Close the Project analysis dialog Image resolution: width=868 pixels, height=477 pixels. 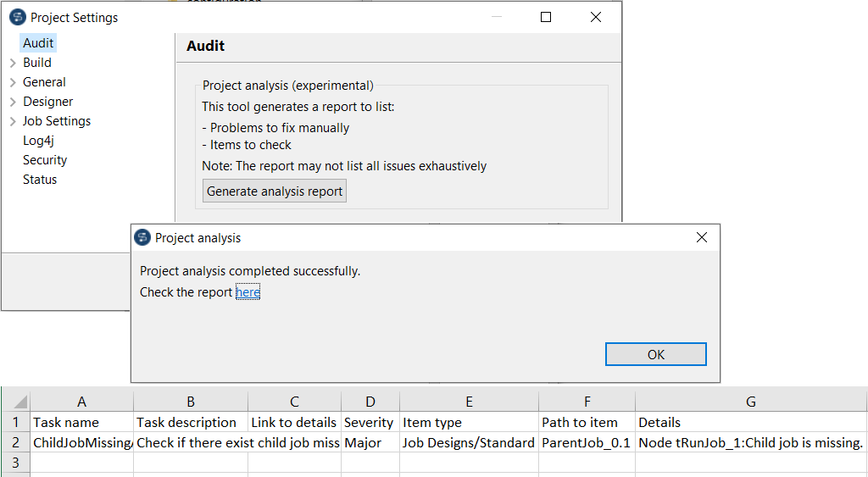click(x=701, y=238)
